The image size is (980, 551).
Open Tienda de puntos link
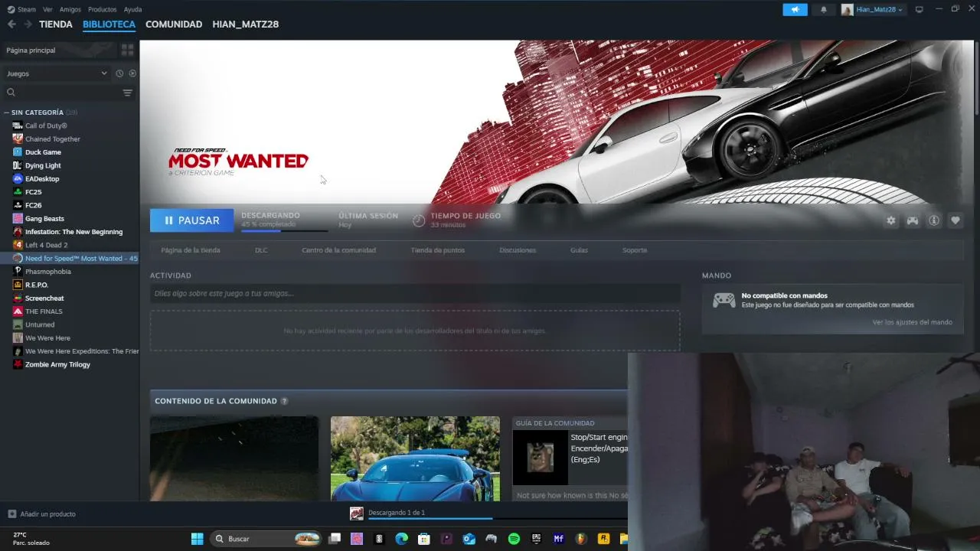[437, 250]
